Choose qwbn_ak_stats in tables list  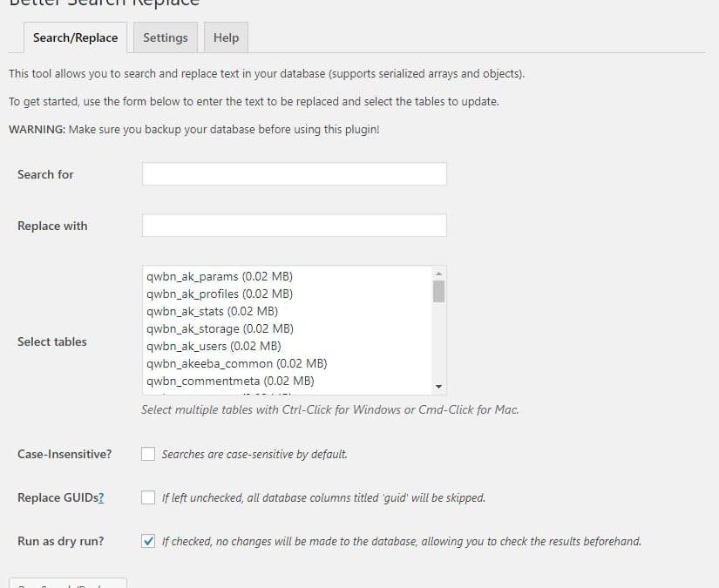tap(213, 311)
